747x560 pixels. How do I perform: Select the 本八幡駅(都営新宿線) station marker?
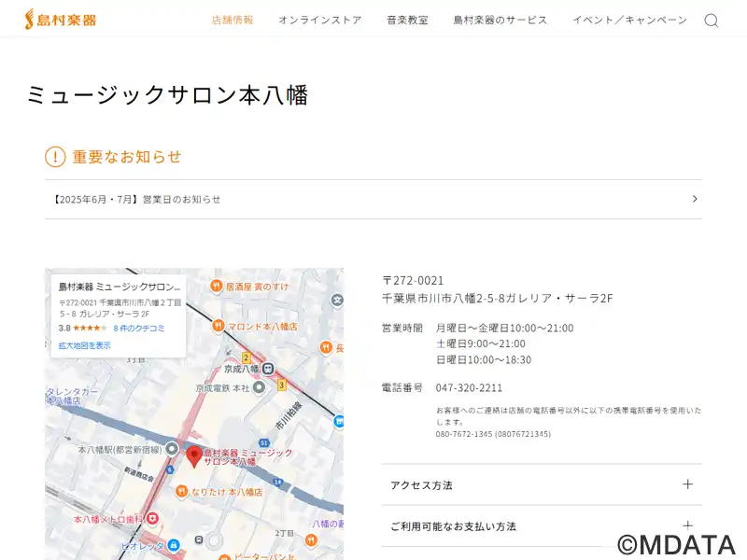[x=172, y=449]
